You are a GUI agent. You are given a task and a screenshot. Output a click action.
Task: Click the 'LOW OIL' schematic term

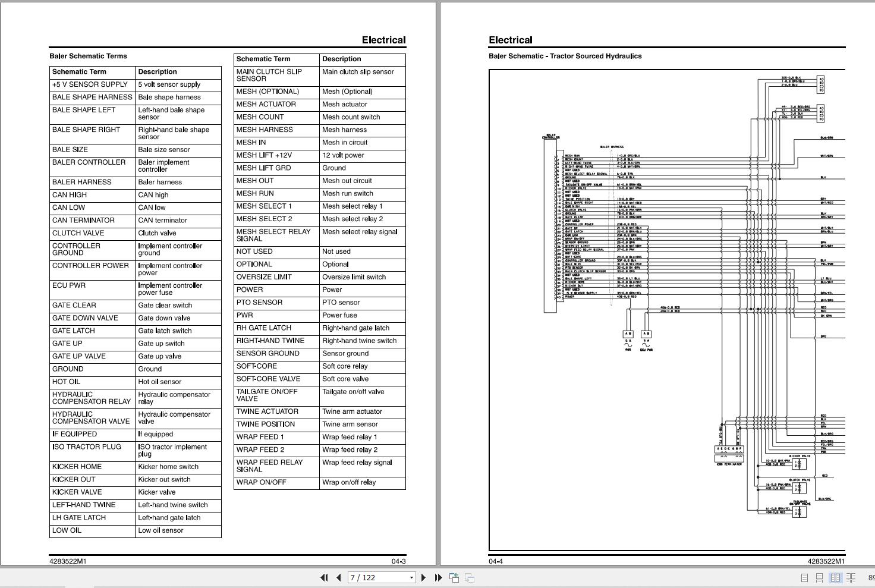click(67, 530)
